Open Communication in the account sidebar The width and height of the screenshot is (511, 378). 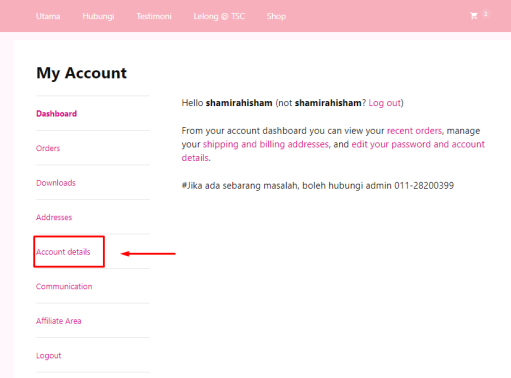tap(64, 286)
